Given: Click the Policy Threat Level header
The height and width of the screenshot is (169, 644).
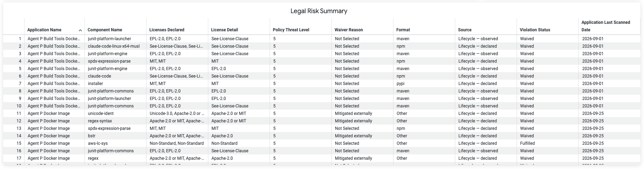Looking at the screenshot, I should 291,30.
